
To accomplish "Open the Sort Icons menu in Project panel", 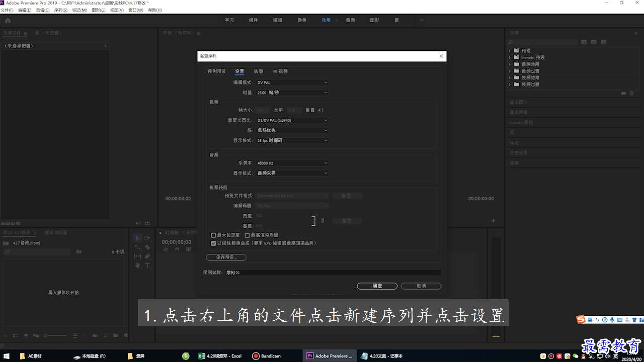I will 76,335.
